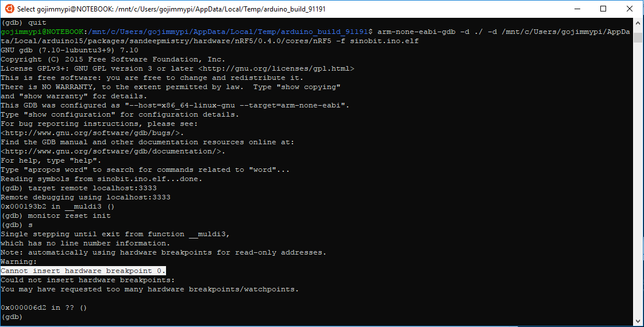This screenshot has height=327, width=644.
Task: Click 'which has no line number information.' line
Action: coord(86,243)
